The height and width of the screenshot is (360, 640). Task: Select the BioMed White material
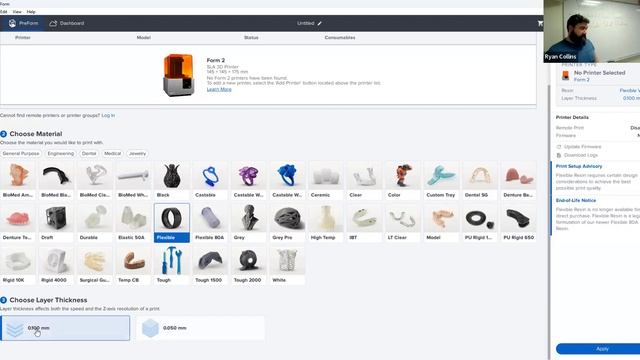click(133, 180)
